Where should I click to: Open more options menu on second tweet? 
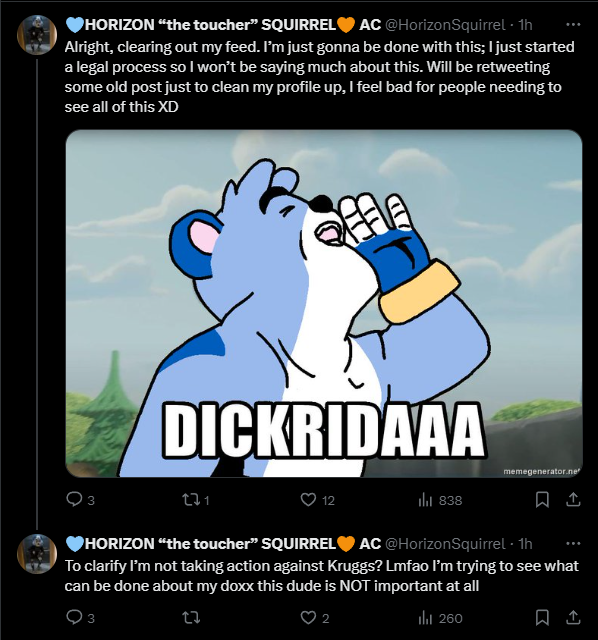click(573, 543)
